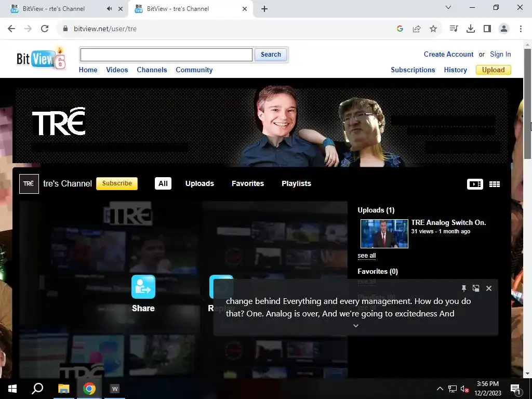Image resolution: width=532 pixels, height=399 pixels.
Task: Open the TRE Analog Switch On. title
Action: click(x=448, y=222)
